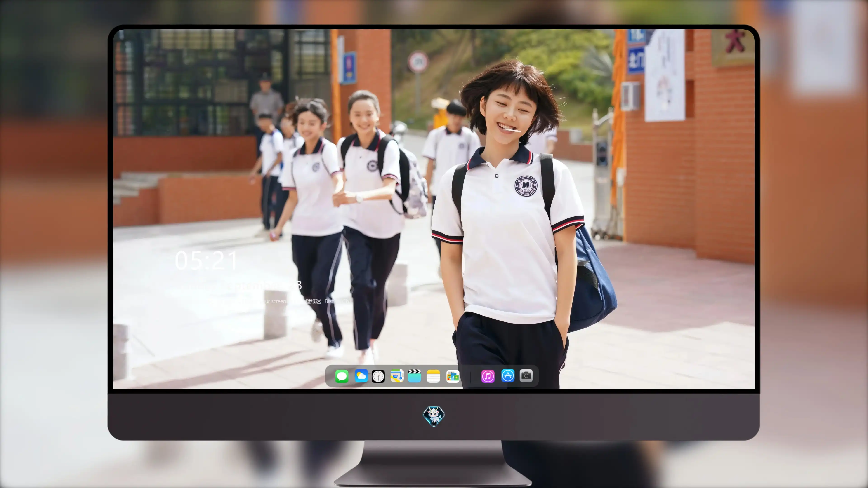868x488 pixels.
Task: Open the green Messages app in dock
Action: click(x=342, y=376)
